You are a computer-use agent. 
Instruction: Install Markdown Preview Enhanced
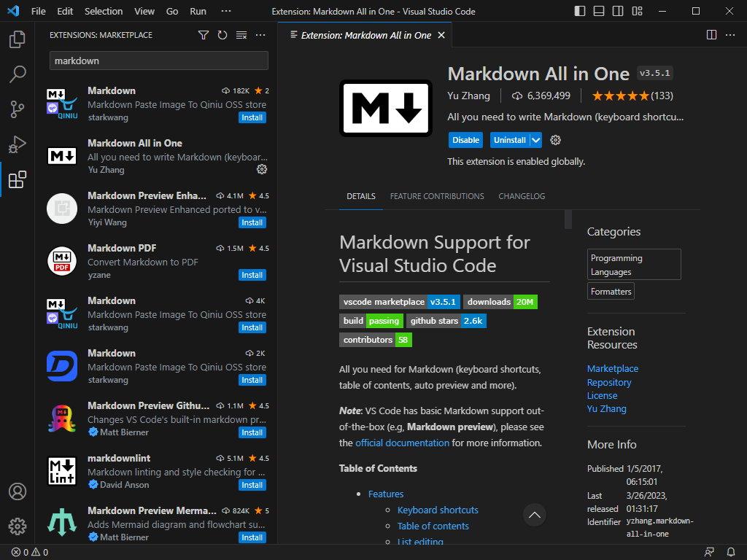click(252, 222)
